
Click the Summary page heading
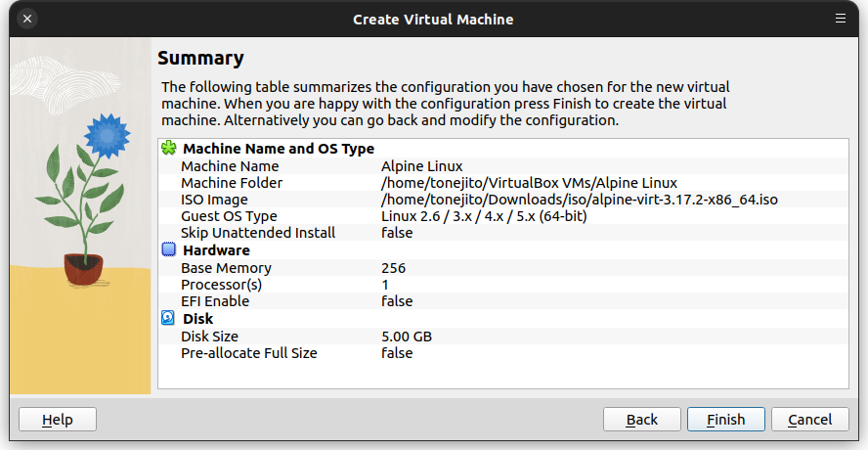200,58
